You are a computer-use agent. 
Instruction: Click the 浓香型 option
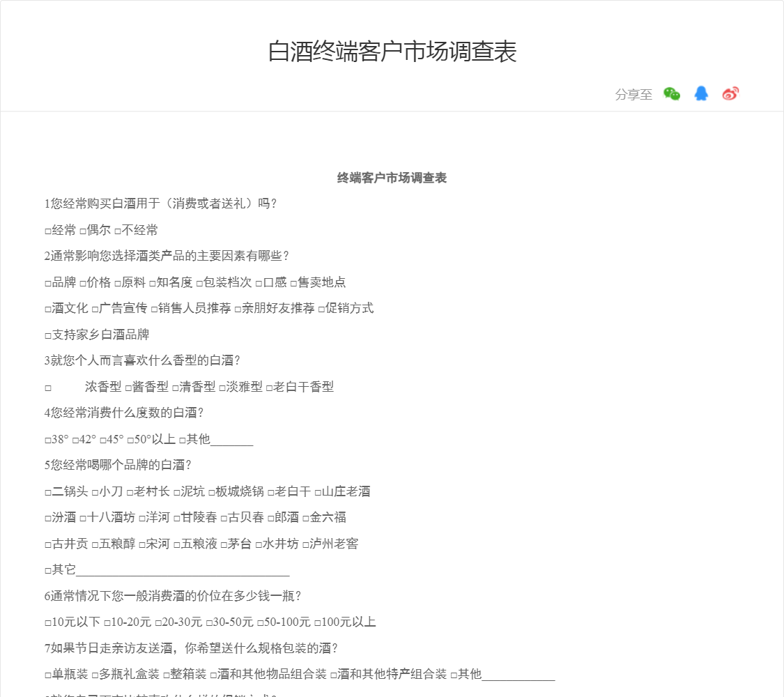click(x=103, y=387)
